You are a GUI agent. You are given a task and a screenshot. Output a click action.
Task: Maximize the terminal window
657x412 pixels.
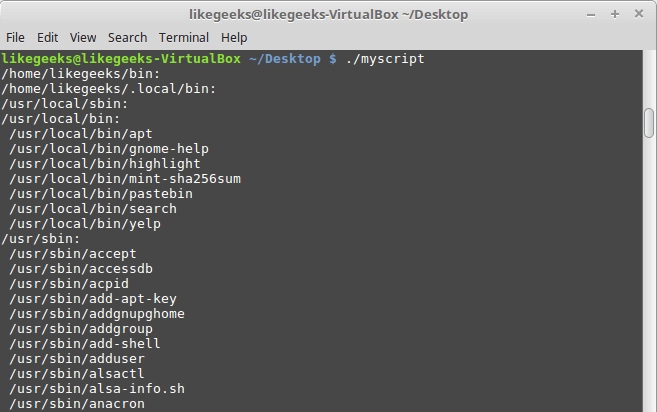click(616, 15)
